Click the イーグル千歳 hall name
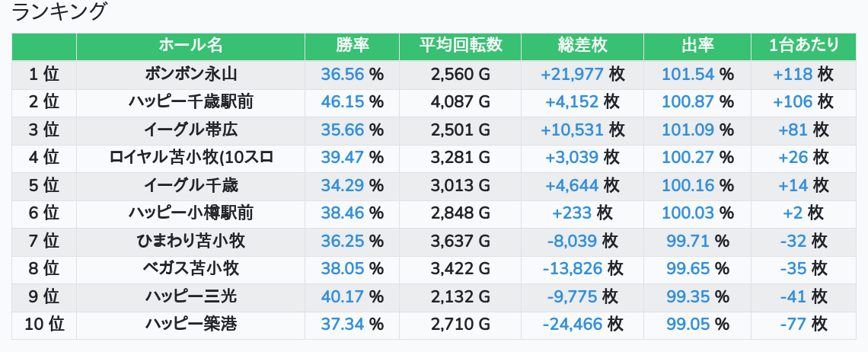The image size is (868, 352). click(x=191, y=185)
